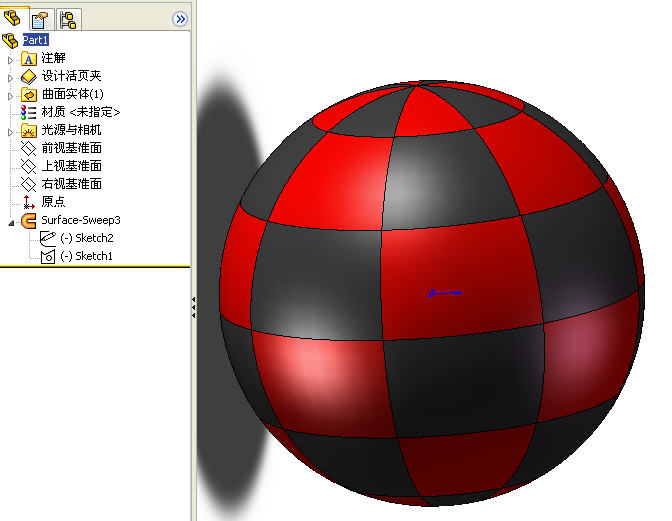Screen dimensions: 672x521
Task: Click the panel collapse arrows handle
Action: point(194,307)
